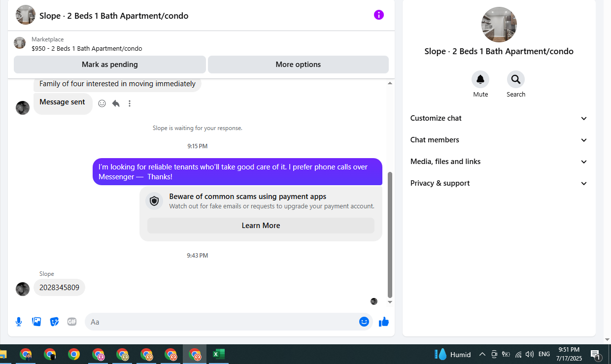This screenshot has height=364, width=611.
Task: Click the chat scrollbar down arrow
Action: tap(390, 302)
